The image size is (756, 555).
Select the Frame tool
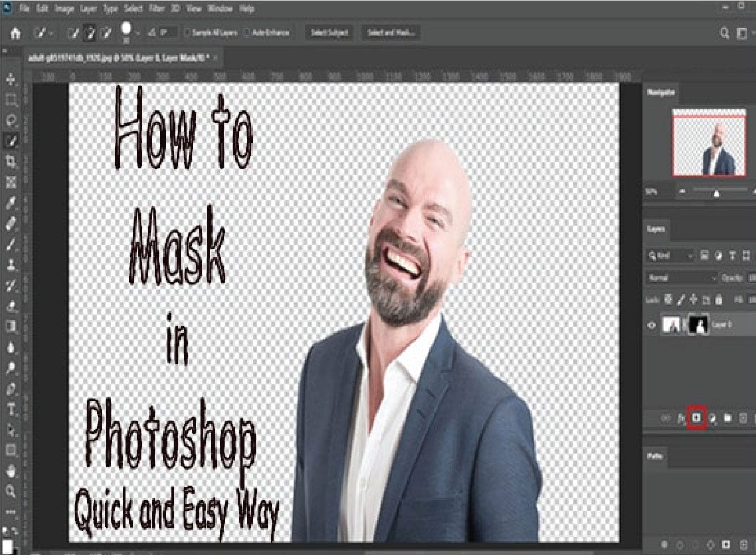coord(11,182)
